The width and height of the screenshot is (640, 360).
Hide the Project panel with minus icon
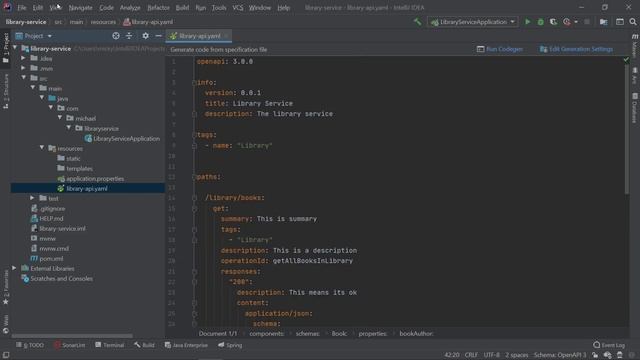[158, 36]
